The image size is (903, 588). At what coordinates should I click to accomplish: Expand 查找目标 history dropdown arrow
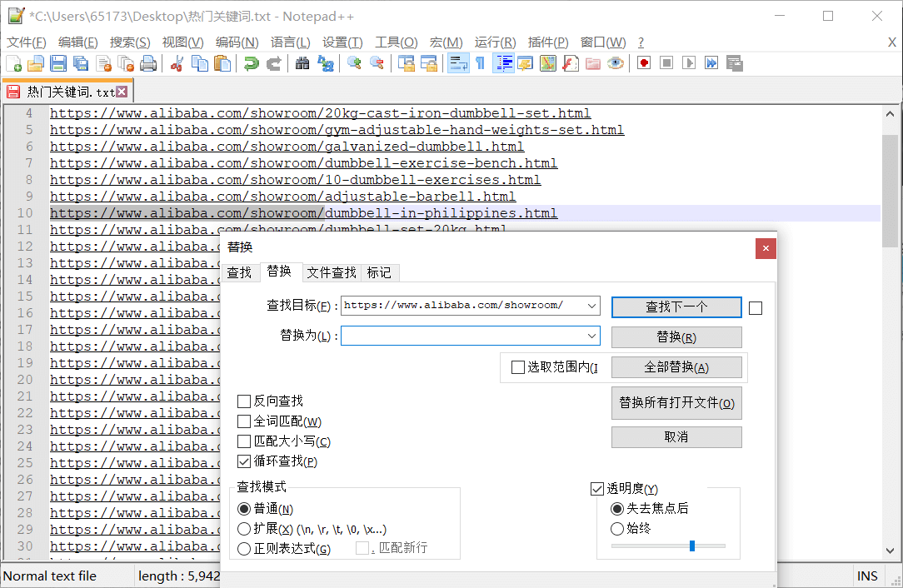[591, 306]
